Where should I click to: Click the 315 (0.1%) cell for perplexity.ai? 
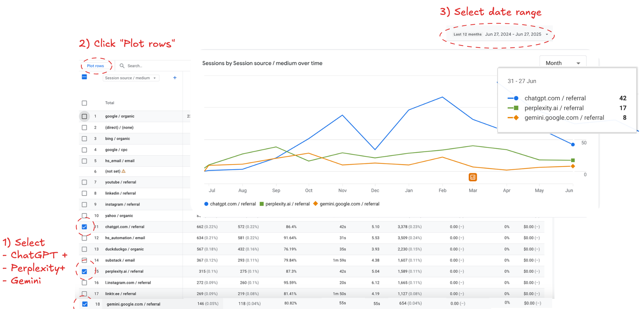coord(208,271)
